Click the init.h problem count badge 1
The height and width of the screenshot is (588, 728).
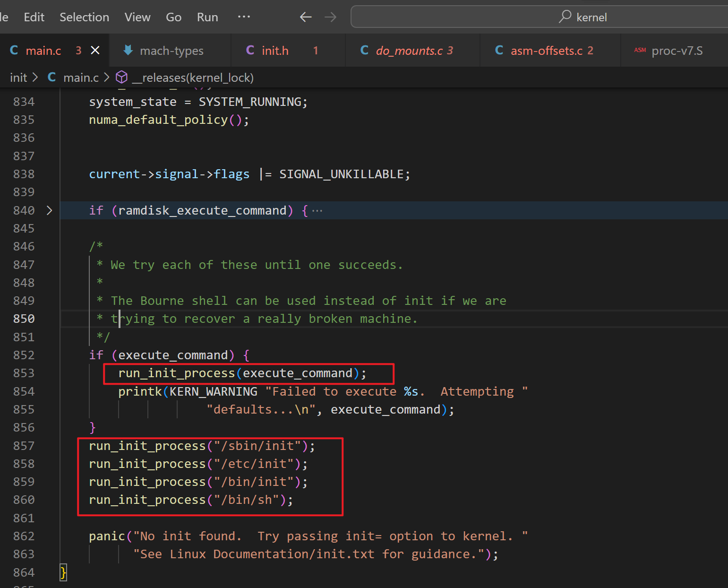[316, 50]
